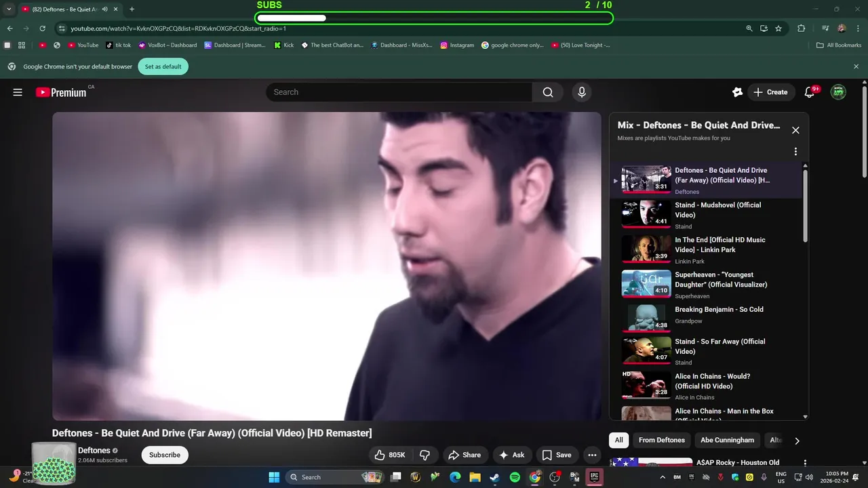Launch Epic Games from the taskbar
868x488 pixels.
[594, 477]
